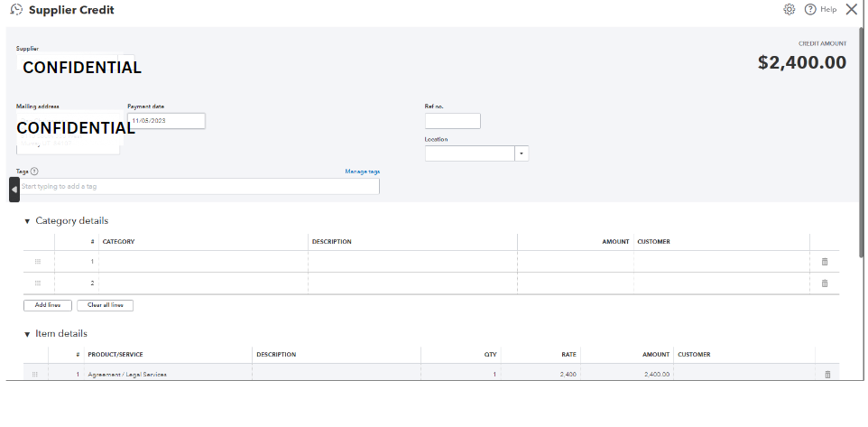The image size is (868, 427).
Task: Click the Help text link
Action: (828, 9)
